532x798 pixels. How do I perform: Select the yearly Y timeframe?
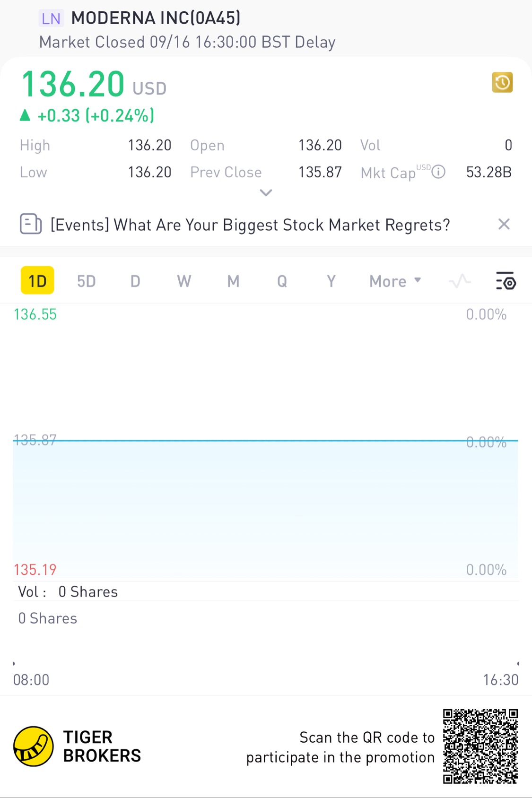(331, 281)
